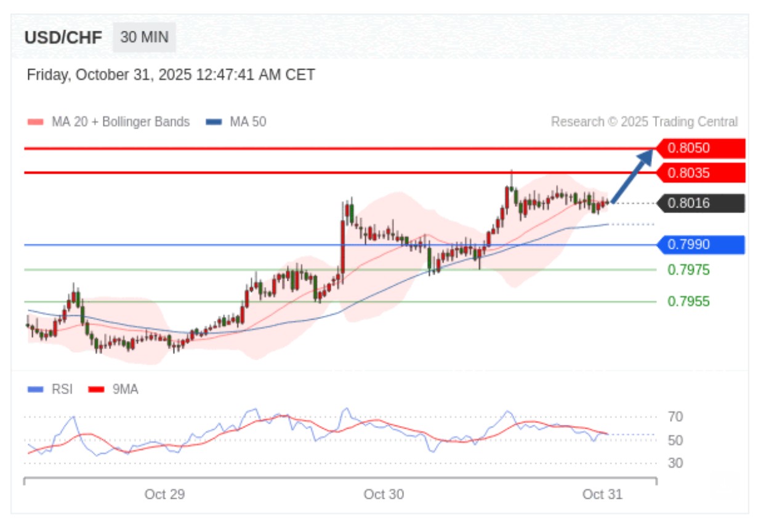Click the pink MA 20 legend swatch
The height and width of the screenshot is (532, 761).
[36, 122]
